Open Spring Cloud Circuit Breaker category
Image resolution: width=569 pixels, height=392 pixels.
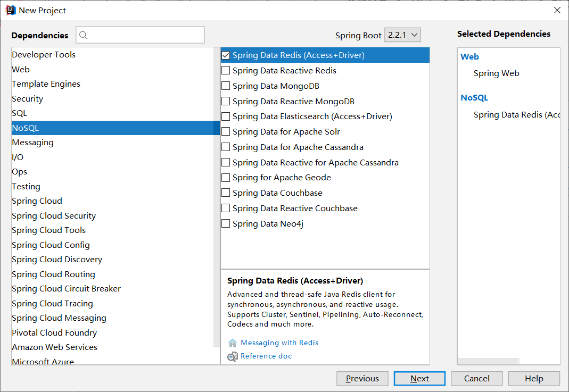coord(113,289)
